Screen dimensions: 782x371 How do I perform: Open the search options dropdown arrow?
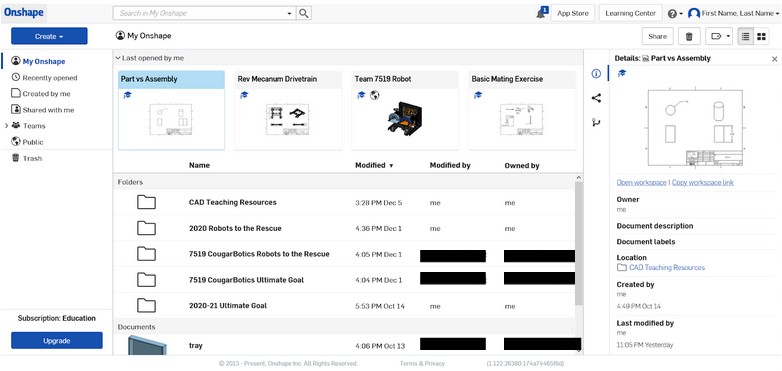(290, 13)
